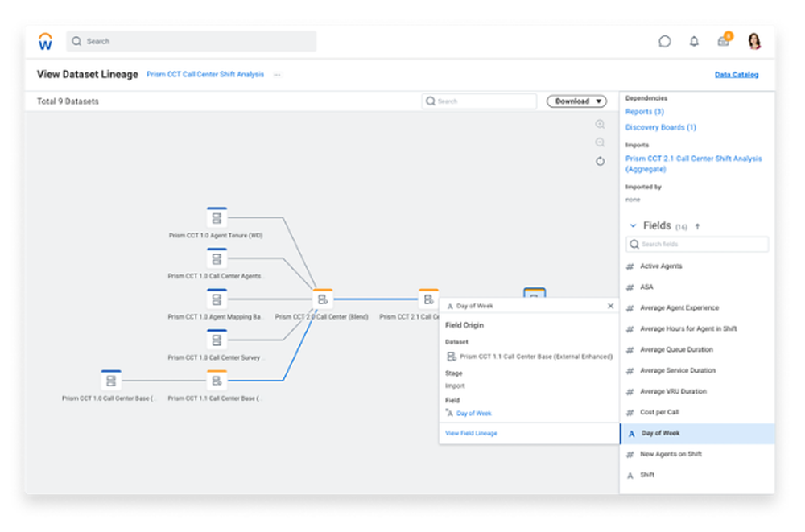
Task: Select the Prism CCT 2.0 Call Center (Blend) node
Action: (322, 299)
